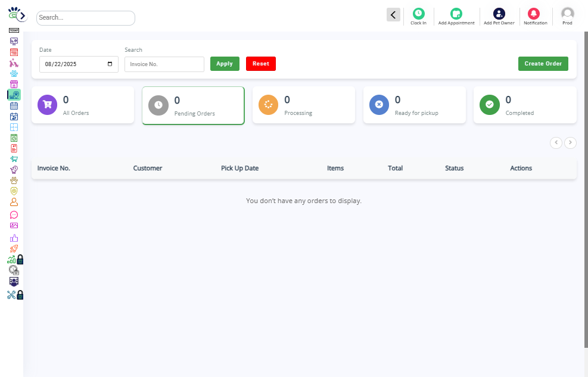Image resolution: width=588 pixels, height=377 pixels.
Task: Click Add Appointment in the top bar
Action: [456, 17]
